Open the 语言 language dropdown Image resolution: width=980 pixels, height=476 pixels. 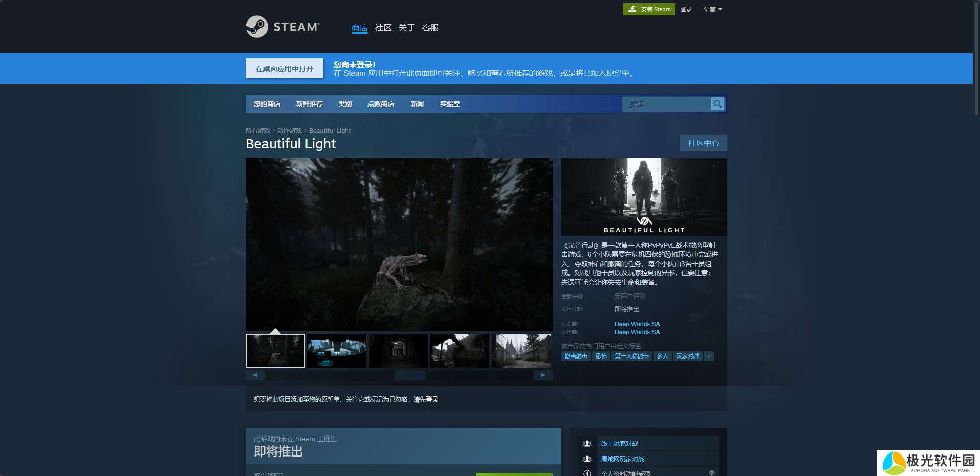tap(712, 9)
